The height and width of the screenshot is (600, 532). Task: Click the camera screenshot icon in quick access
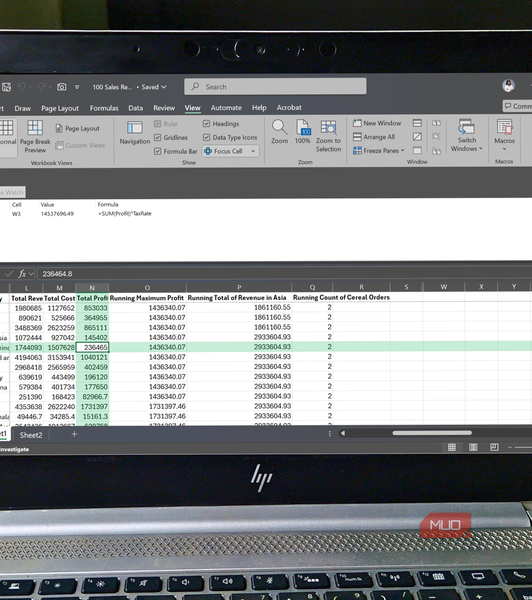click(62, 87)
